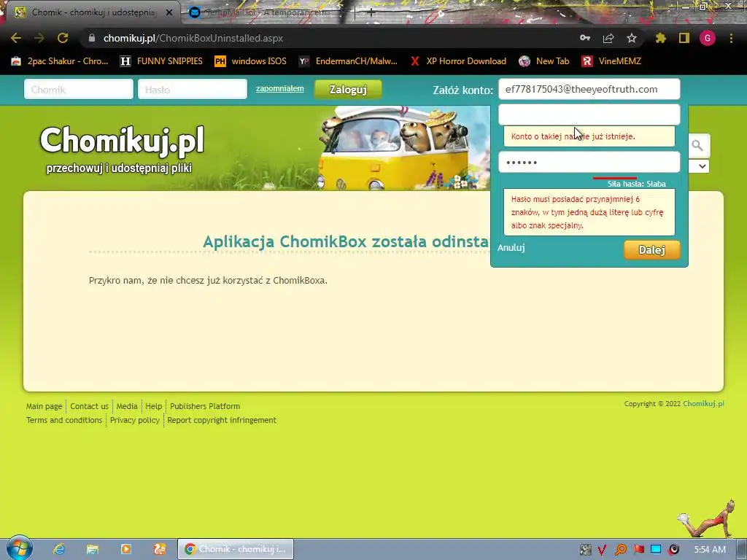Click the orange taskbar icon beside media player
Viewport: 747px width, 560px height.
(160, 549)
